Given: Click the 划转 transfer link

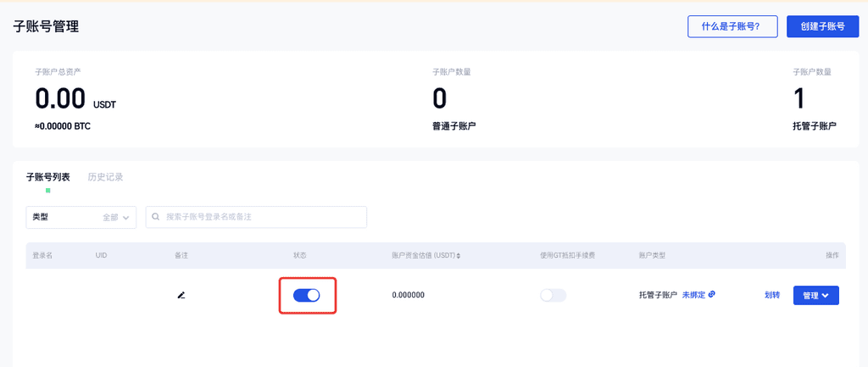Looking at the screenshot, I should click(771, 295).
